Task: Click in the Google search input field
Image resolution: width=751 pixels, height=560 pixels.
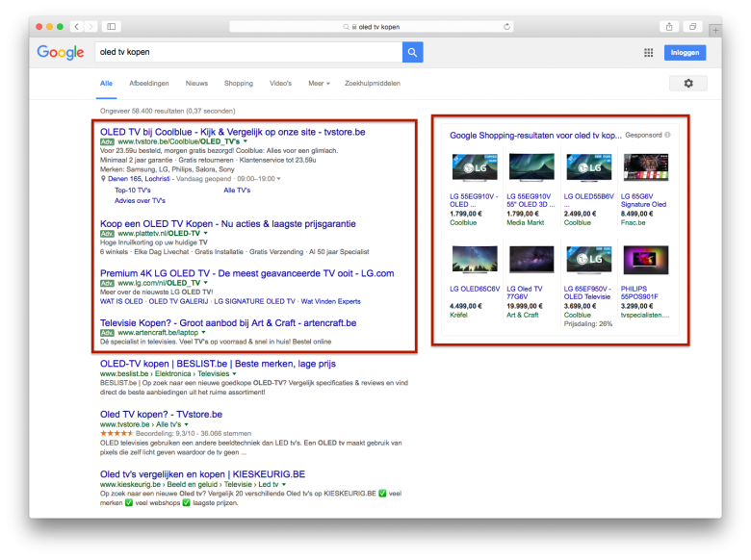Action: [248, 52]
